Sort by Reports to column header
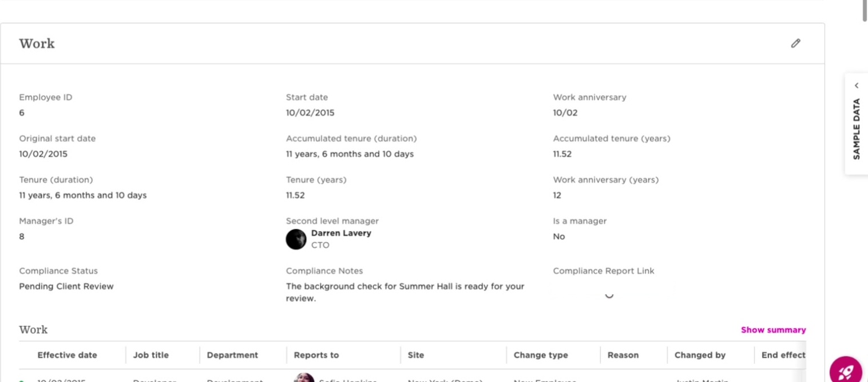Viewport: 868px width, 382px height. coord(316,355)
